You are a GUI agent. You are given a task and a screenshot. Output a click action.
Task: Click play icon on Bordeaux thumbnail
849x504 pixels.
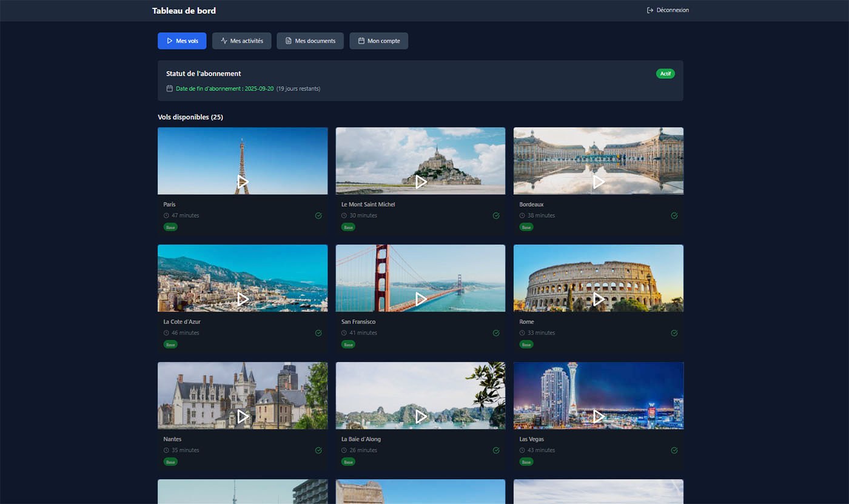tap(599, 181)
